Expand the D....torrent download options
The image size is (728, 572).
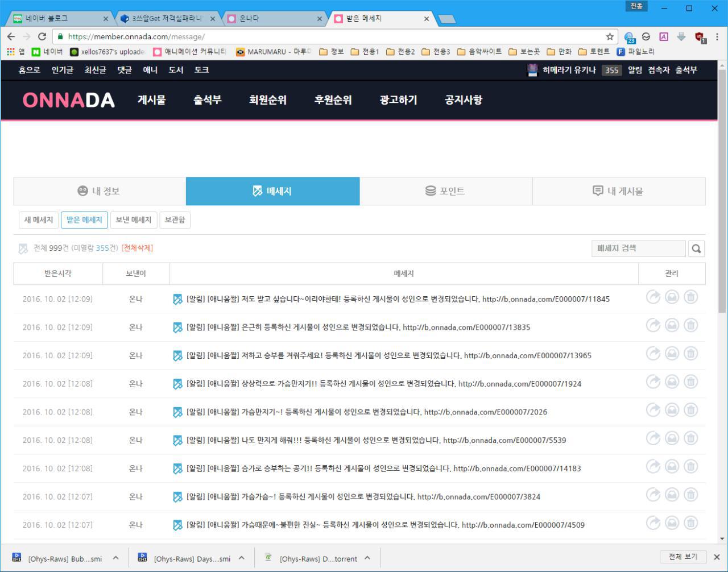click(x=367, y=558)
